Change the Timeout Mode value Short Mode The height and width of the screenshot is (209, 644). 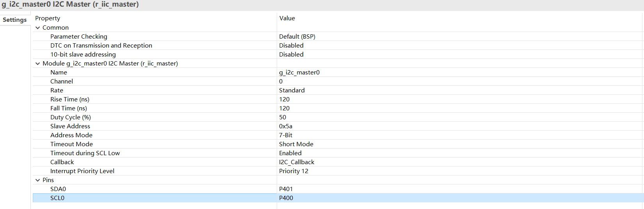tap(296, 144)
